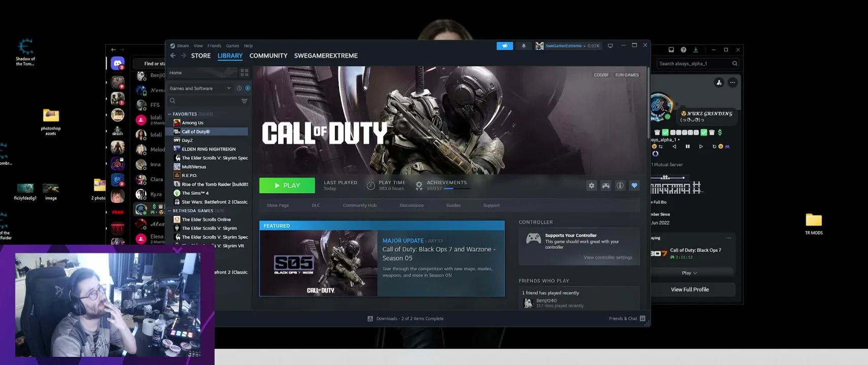
Task: Open the COD/BF collection tag
Action: [x=601, y=75]
